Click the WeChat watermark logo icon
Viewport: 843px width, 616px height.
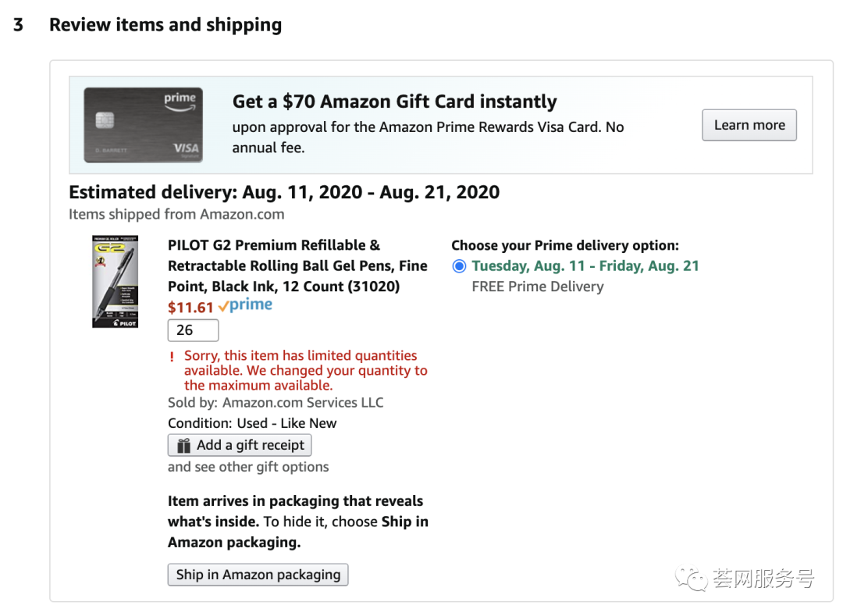(x=691, y=579)
